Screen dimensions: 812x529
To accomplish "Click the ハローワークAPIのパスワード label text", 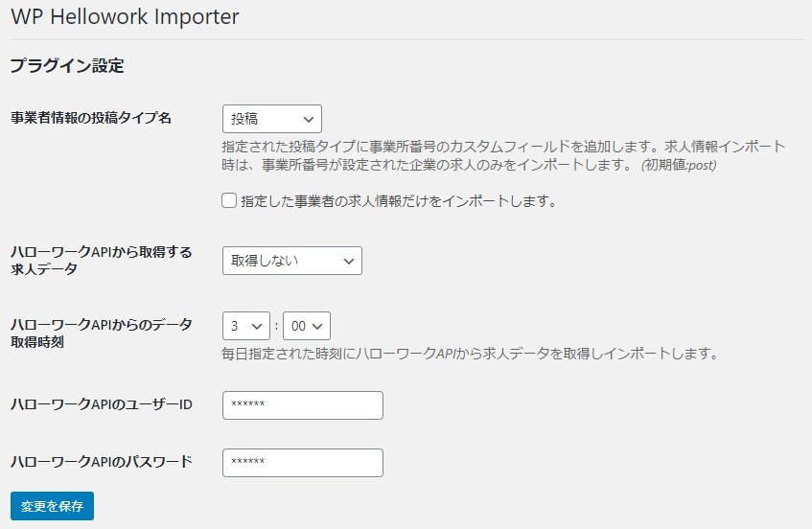I will click(102, 461).
